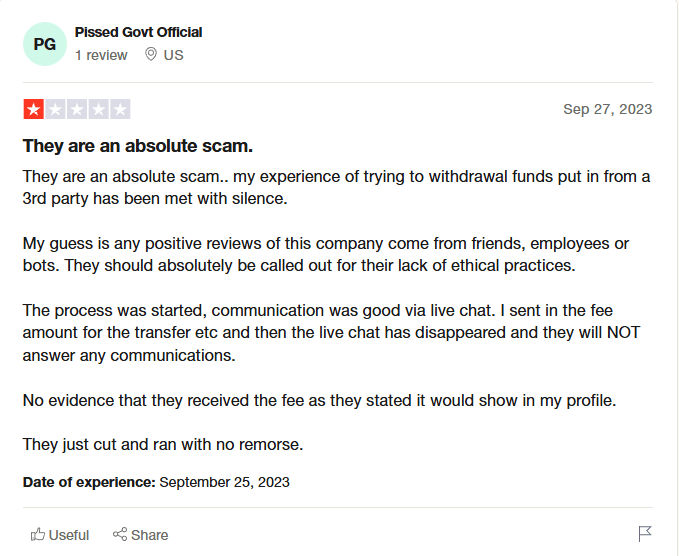Flag this review with flag icon
This screenshot has width=679, height=556.
point(645,533)
